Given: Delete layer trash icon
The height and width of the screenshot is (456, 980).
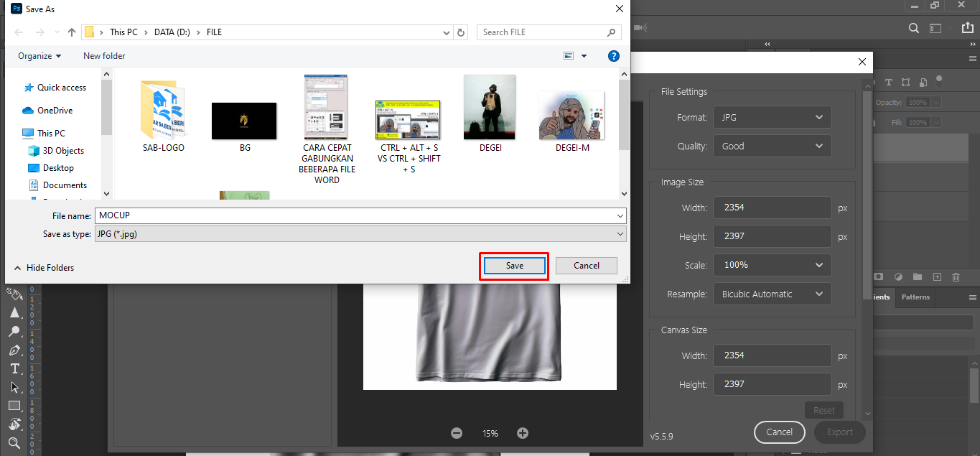Looking at the screenshot, I should [x=956, y=276].
